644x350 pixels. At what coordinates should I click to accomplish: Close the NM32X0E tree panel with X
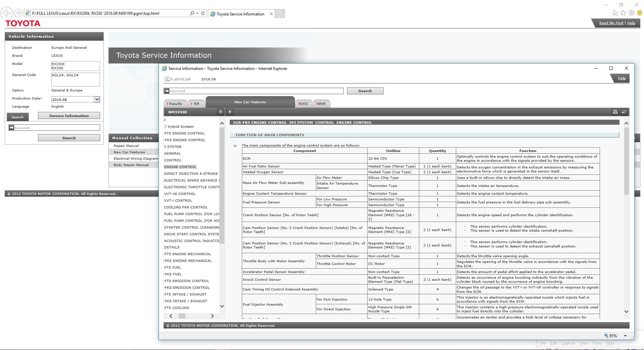click(220, 112)
